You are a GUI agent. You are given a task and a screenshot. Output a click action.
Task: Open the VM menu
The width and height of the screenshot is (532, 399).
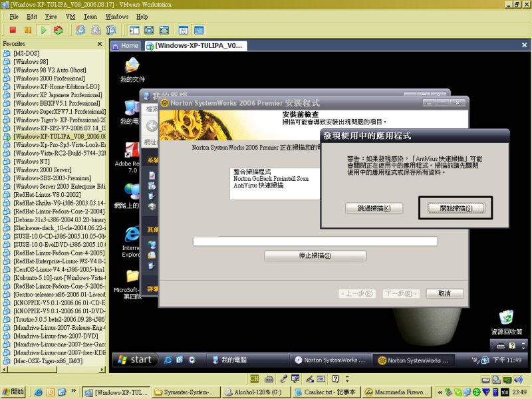coord(70,17)
